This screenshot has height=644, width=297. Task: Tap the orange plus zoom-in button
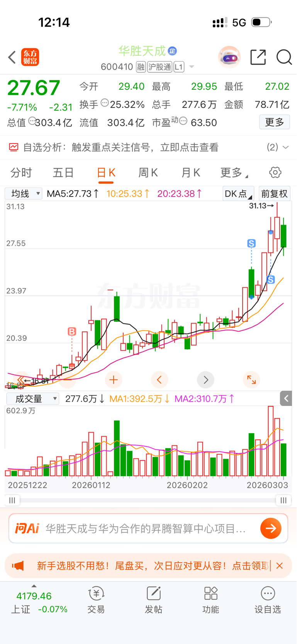114,380
